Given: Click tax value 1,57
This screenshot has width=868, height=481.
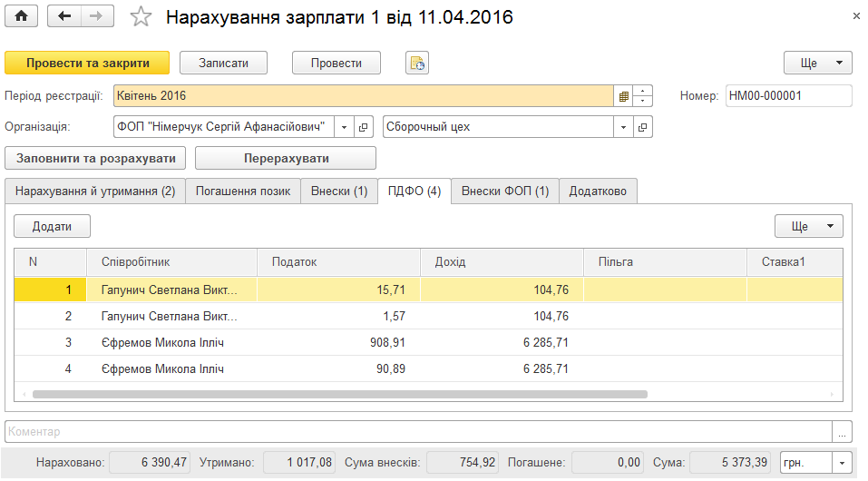Looking at the screenshot, I should click(395, 317).
